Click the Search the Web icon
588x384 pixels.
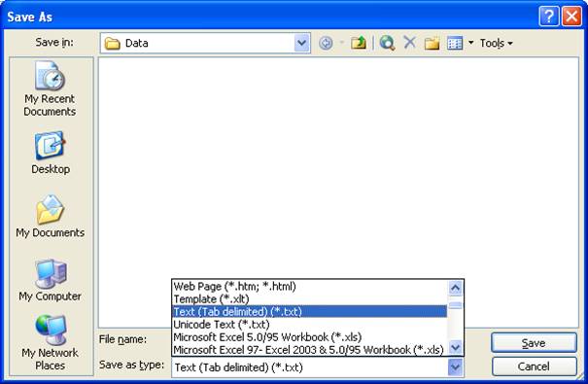click(x=387, y=43)
